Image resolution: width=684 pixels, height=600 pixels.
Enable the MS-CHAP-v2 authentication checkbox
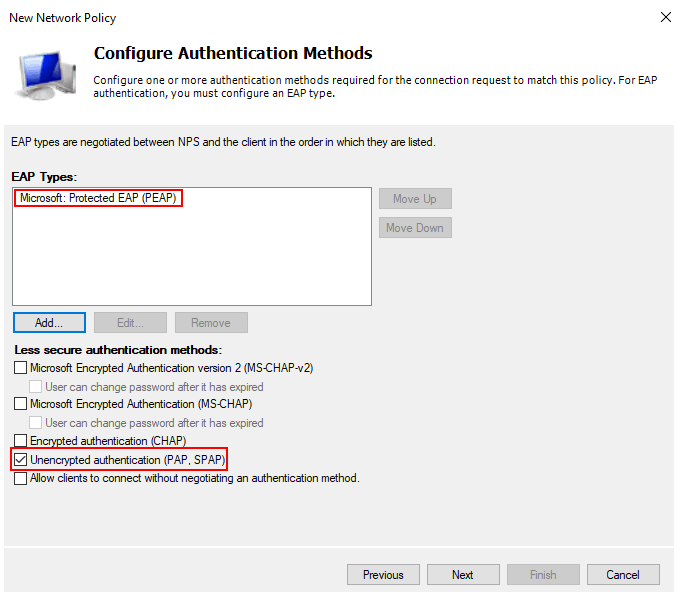21,368
